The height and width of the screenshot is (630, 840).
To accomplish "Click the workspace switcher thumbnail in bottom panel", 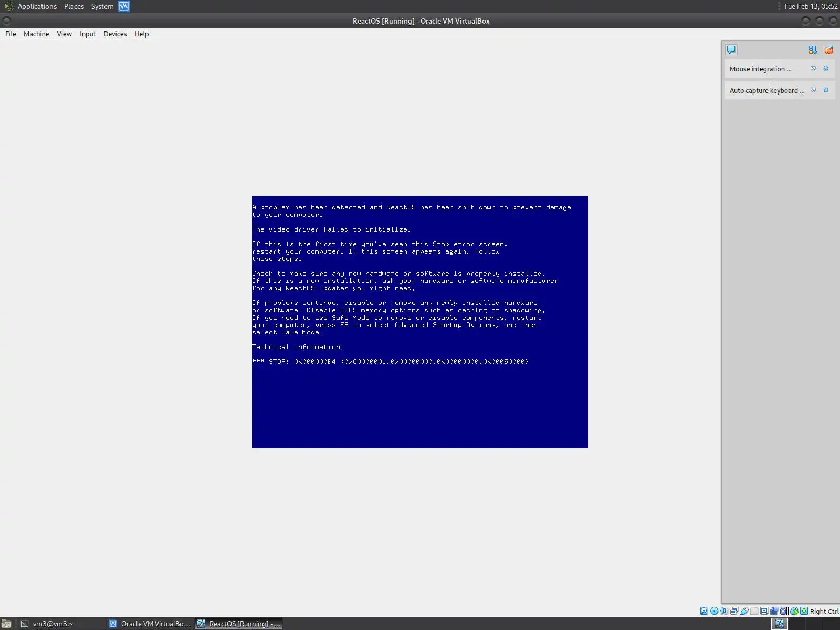I will (x=780, y=624).
